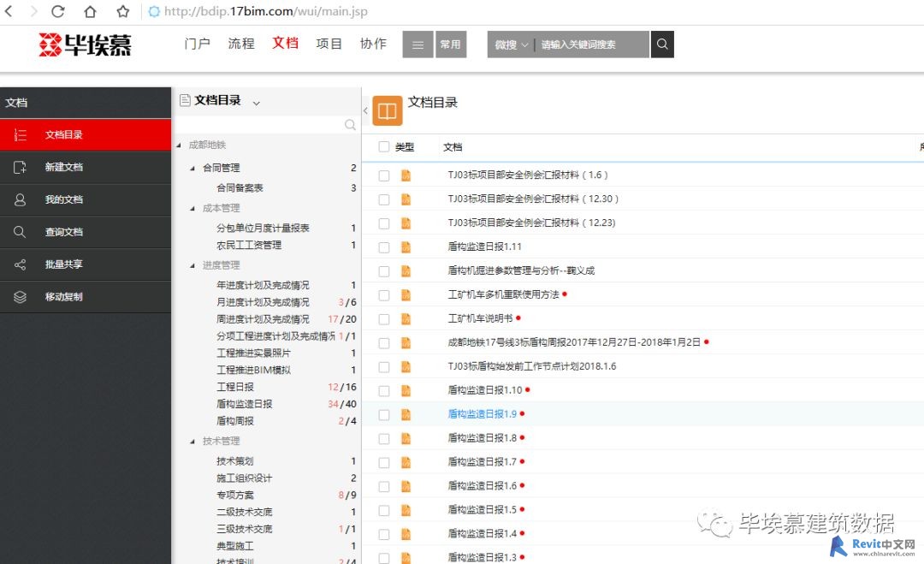Check the box for 汇报材料（1.6）
This screenshot has width=924, height=564.
click(384, 175)
